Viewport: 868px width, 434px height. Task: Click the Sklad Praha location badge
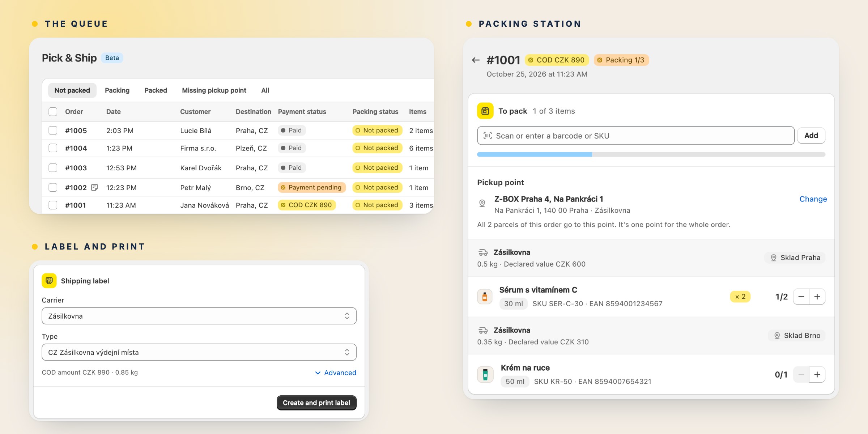click(x=795, y=258)
